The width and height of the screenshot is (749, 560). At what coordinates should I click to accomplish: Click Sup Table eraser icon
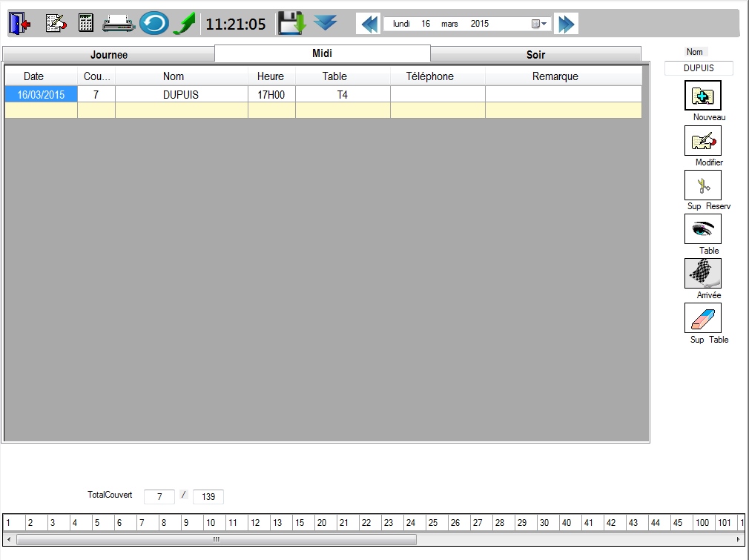pos(702,318)
